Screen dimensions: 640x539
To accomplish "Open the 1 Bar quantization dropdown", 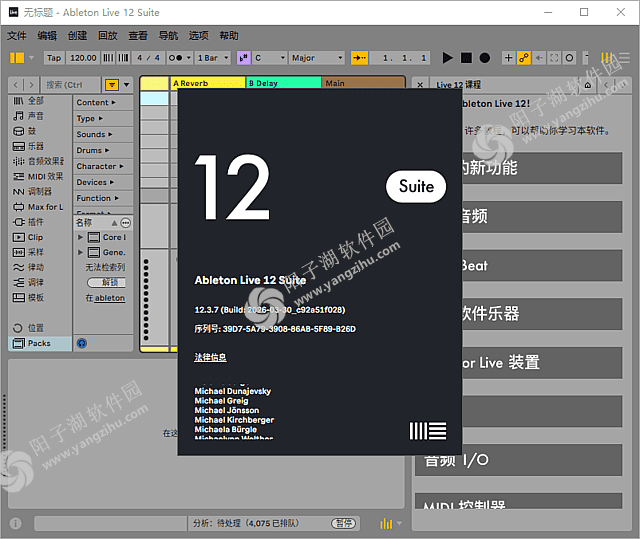I will pos(213,58).
